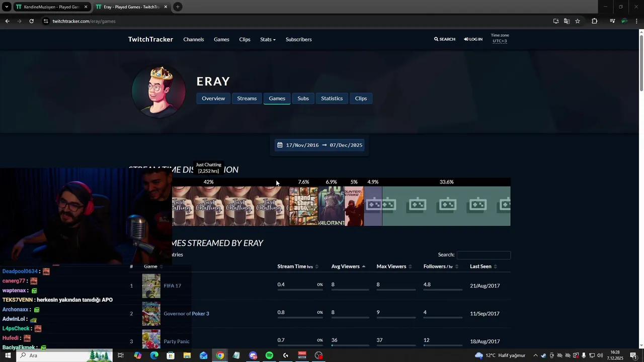Click the Counter-Strike segment in distribution bar
Image resolution: width=644 pixels, height=362 pixels.
tap(354, 206)
